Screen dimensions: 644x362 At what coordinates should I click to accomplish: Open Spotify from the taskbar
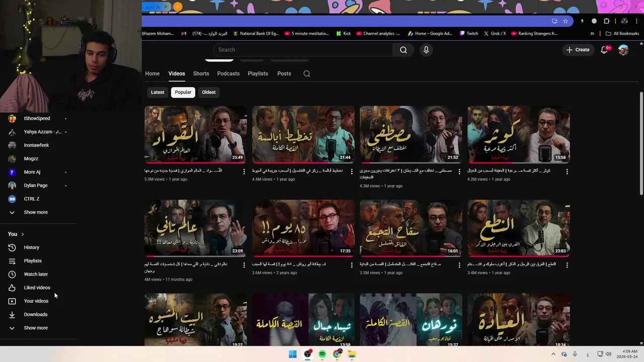tap(322, 354)
